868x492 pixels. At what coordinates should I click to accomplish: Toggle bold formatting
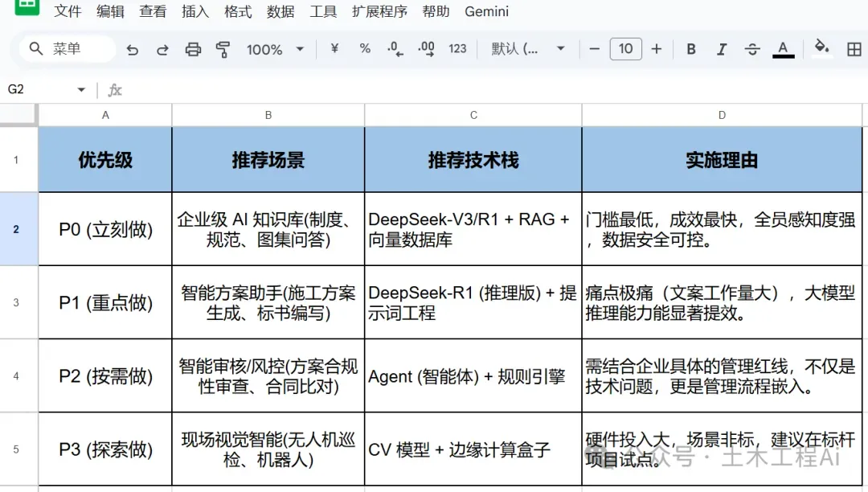pos(691,49)
